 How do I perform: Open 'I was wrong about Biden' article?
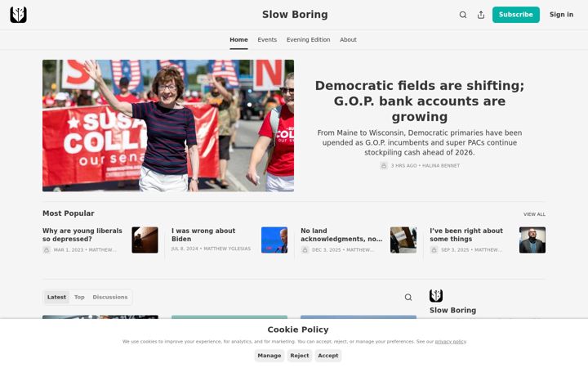203,235
